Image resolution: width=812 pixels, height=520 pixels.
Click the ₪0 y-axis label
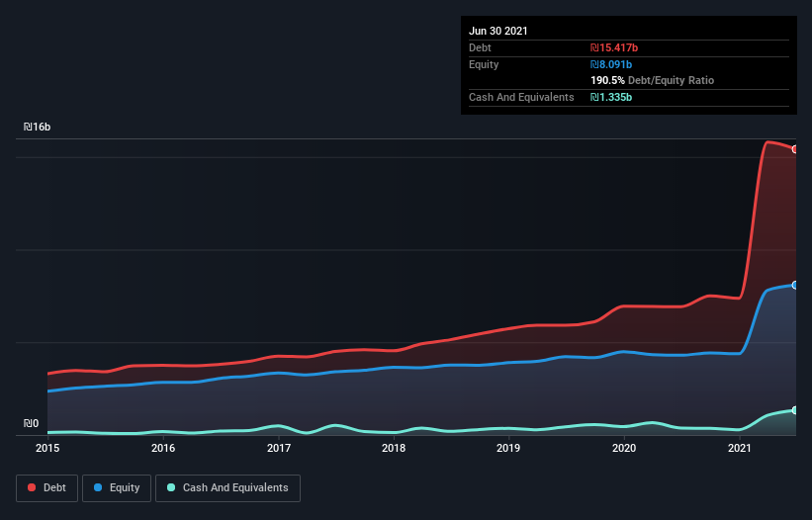[31, 423]
